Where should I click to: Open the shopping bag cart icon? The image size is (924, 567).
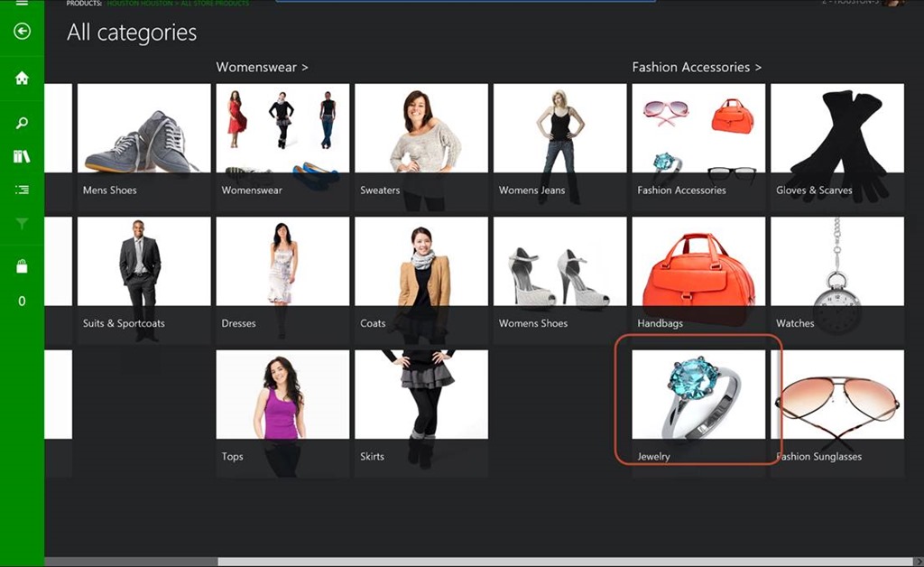point(22,267)
